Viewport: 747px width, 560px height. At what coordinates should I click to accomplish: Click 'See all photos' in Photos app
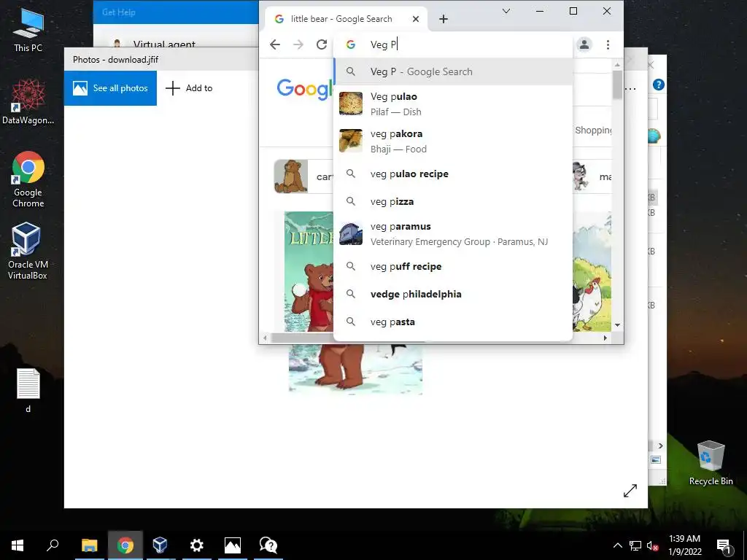pyautogui.click(x=111, y=88)
